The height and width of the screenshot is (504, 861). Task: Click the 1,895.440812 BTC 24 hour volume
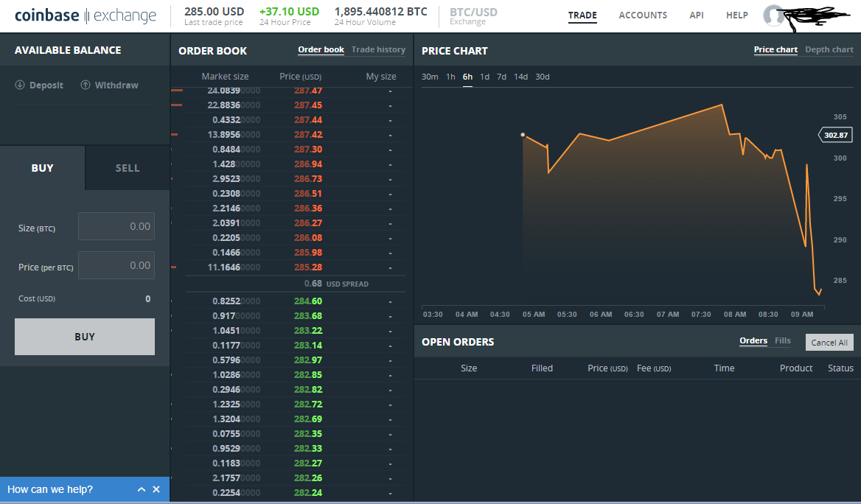click(380, 12)
